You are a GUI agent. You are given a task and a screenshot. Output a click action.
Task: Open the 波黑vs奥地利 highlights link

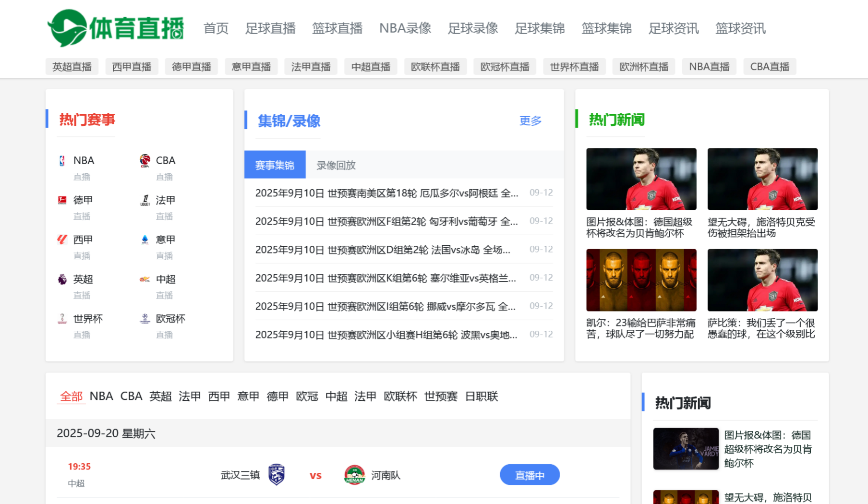(x=386, y=335)
